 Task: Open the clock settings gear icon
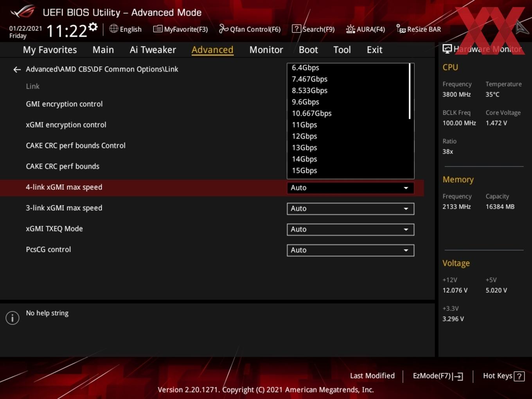coord(93,27)
